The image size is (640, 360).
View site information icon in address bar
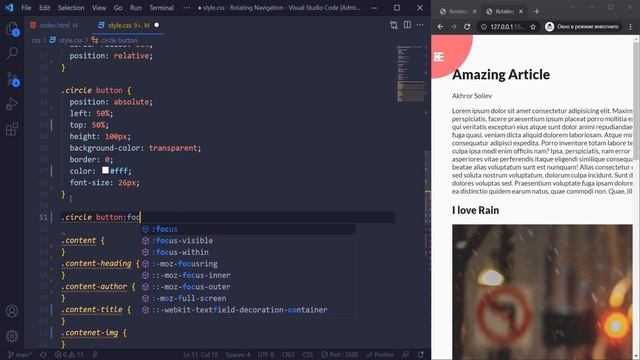click(484, 27)
